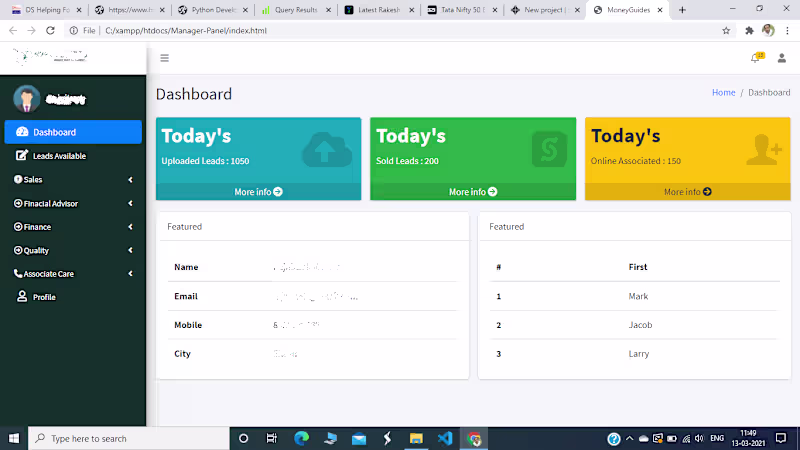Open File Explorer from the taskbar
The image size is (800, 450).
[x=416, y=438]
